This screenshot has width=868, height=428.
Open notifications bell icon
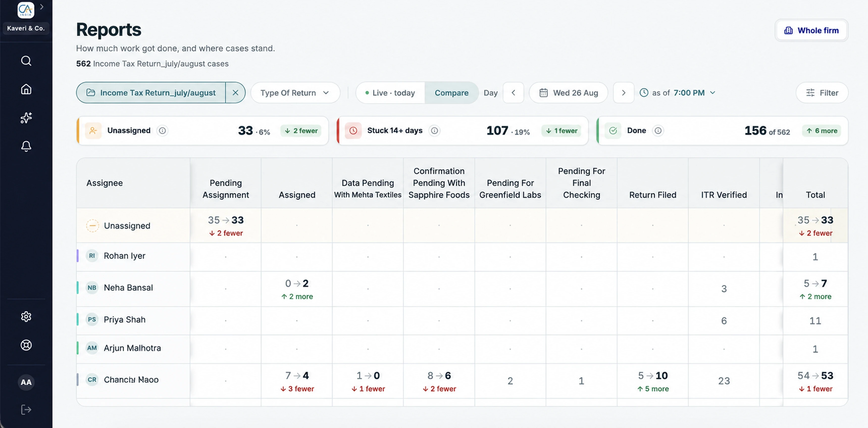coord(26,146)
